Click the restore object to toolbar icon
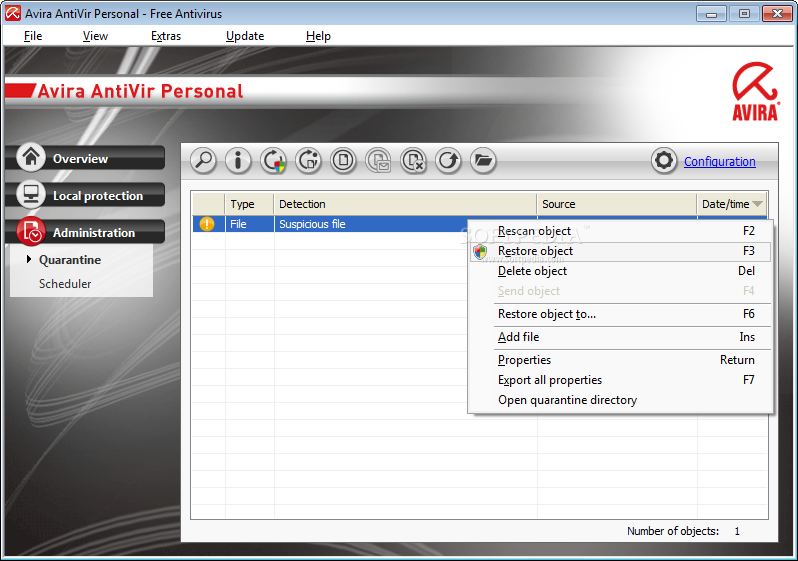This screenshot has width=798, height=561. (308, 161)
